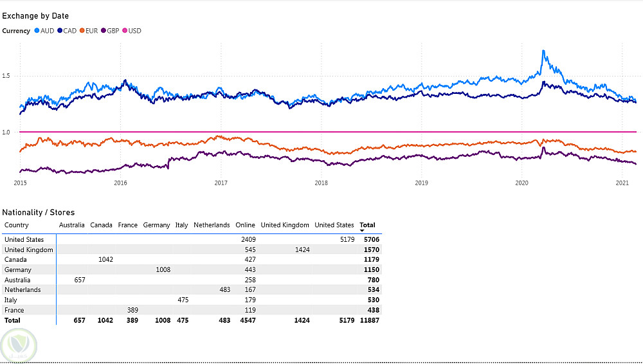Click the Online column header
The height and width of the screenshot is (364, 643).
(245, 225)
